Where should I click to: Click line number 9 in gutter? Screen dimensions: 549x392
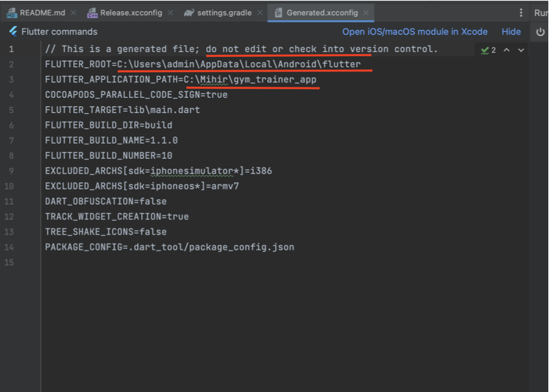pos(11,171)
